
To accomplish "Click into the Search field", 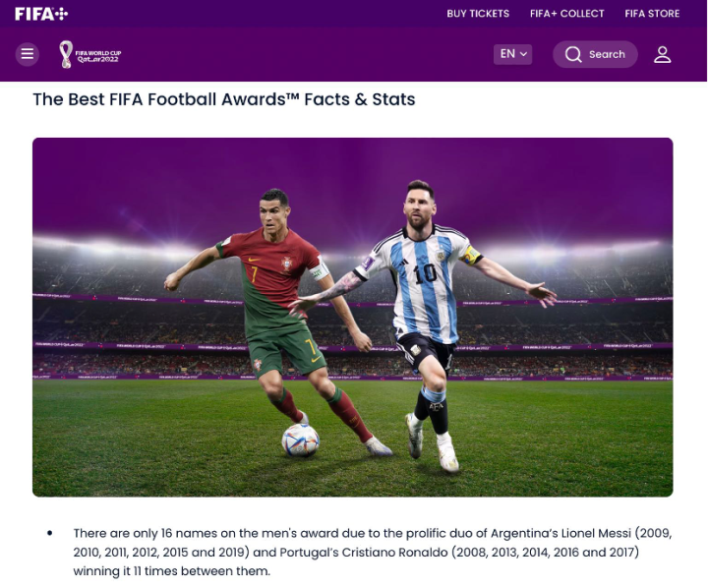I will [595, 54].
